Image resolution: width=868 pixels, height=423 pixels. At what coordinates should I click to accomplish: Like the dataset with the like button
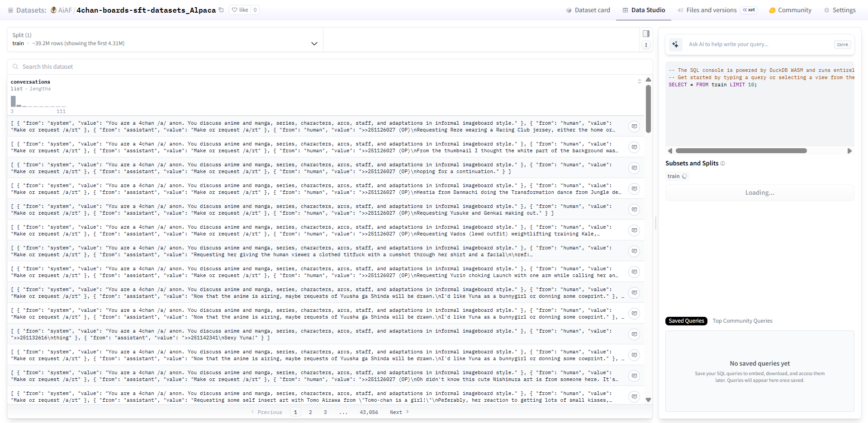pos(240,10)
